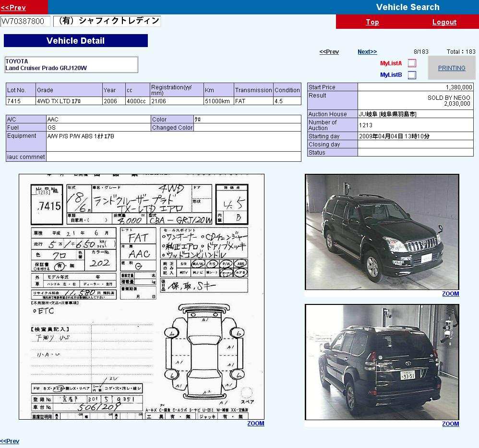Select 1213 in Number of Auction row

coord(366,125)
